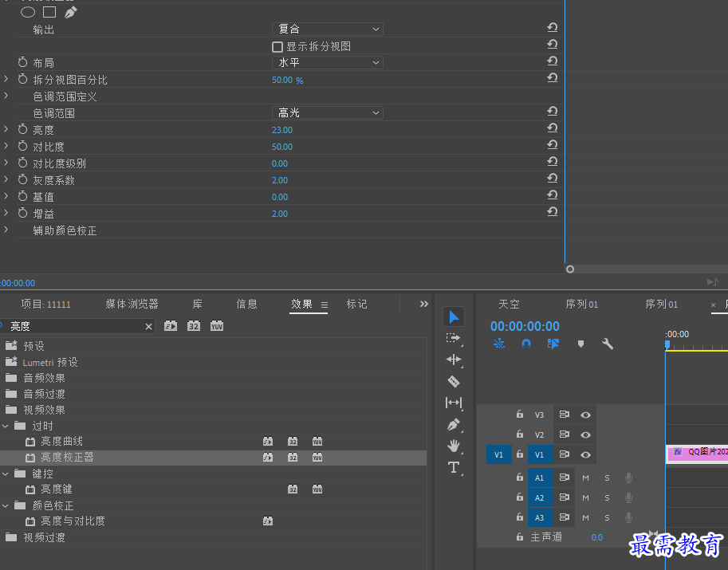Screen dimensions: 728x570
Task: Open the 天空 sequence tab
Action: 509,304
